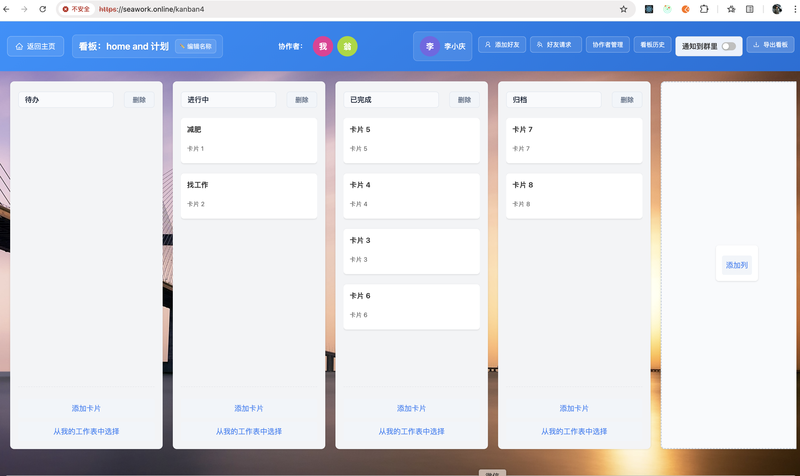Toggle the 通知到群里 switch
The image size is (800, 476).
click(729, 46)
